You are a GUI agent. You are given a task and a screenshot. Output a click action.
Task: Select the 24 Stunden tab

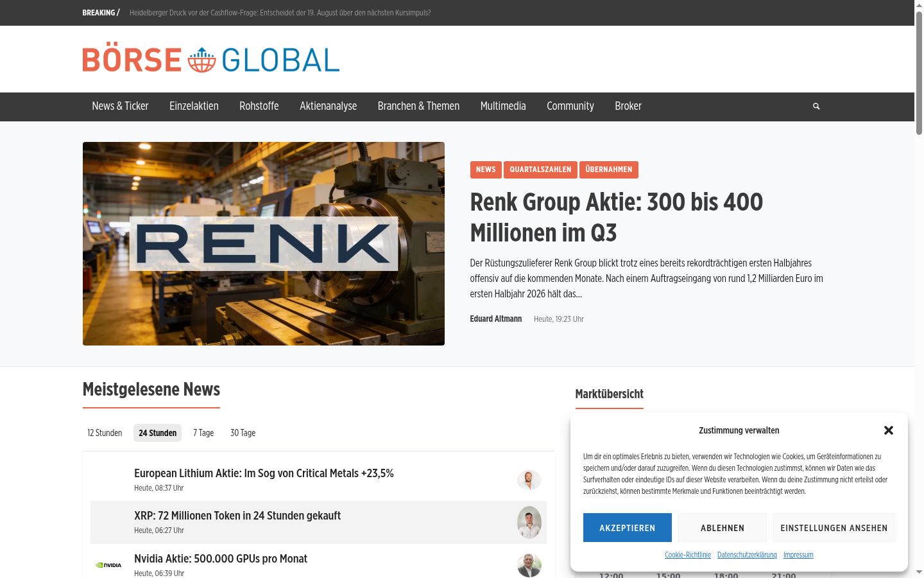(158, 433)
